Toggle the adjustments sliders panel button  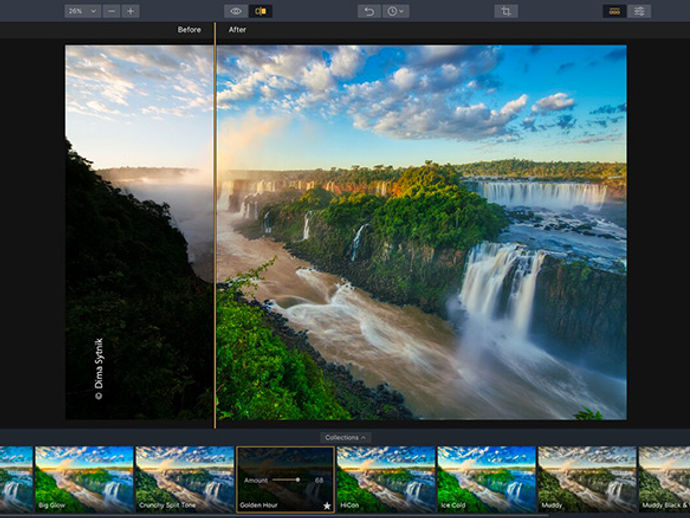pos(639,11)
